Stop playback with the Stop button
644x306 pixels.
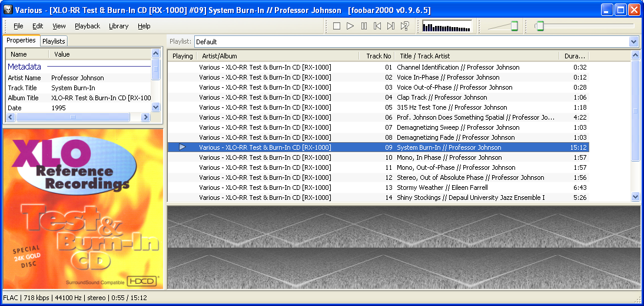point(337,27)
